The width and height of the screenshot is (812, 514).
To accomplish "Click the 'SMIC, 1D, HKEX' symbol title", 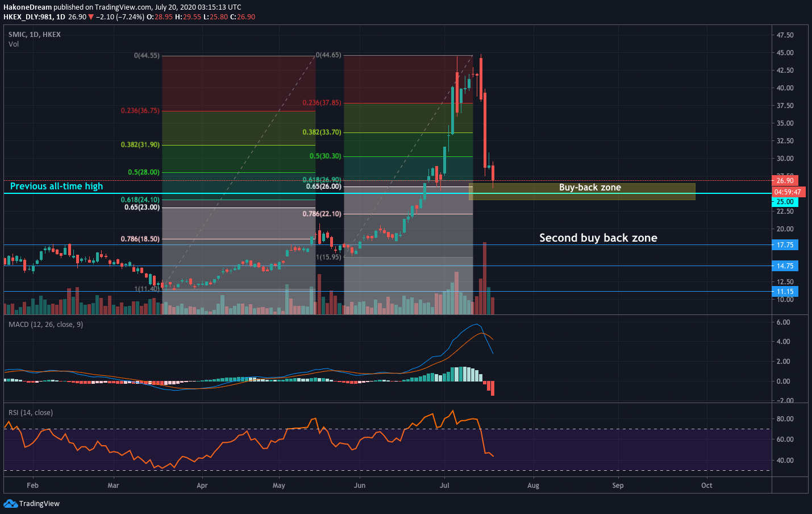I will click(x=35, y=35).
